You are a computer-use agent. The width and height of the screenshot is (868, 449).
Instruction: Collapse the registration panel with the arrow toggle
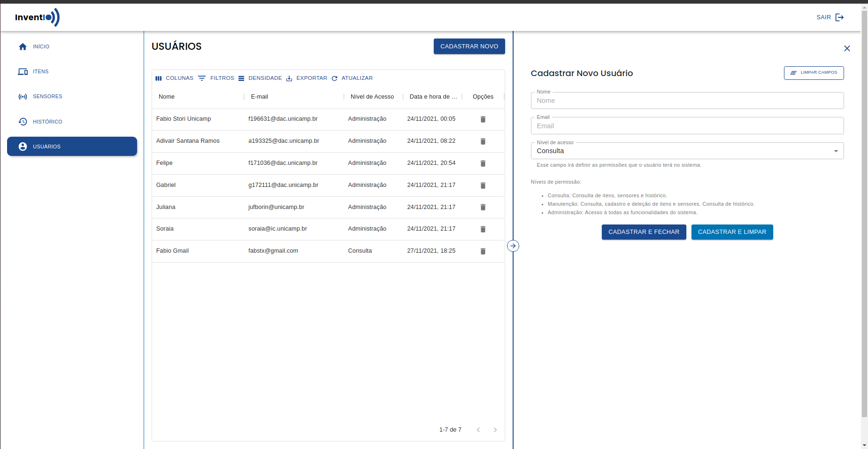point(513,245)
